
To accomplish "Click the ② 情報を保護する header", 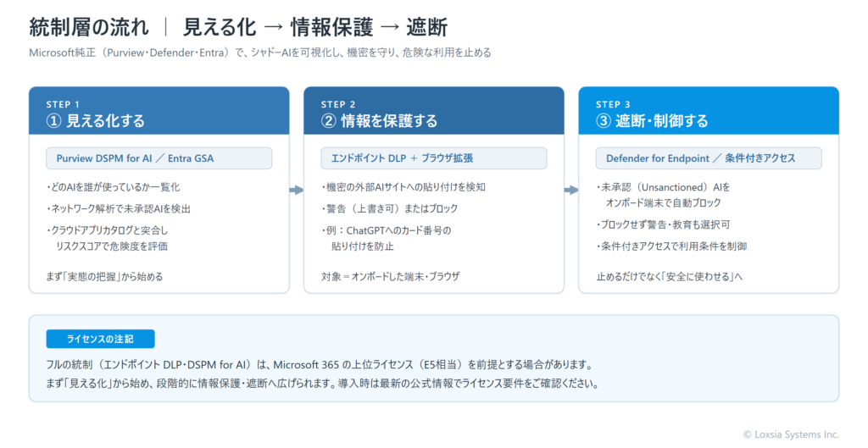I will (x=379, y=121).
